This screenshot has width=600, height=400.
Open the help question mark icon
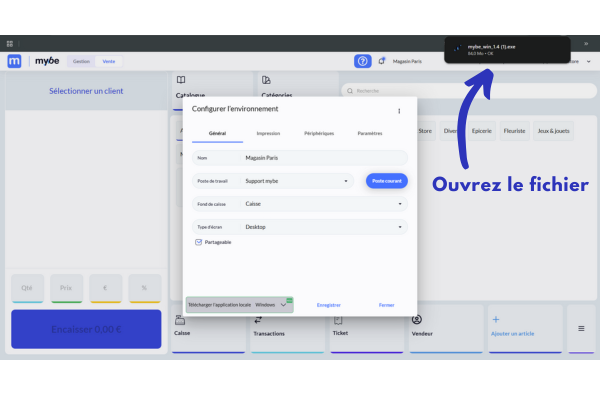[x=362, y=61]
